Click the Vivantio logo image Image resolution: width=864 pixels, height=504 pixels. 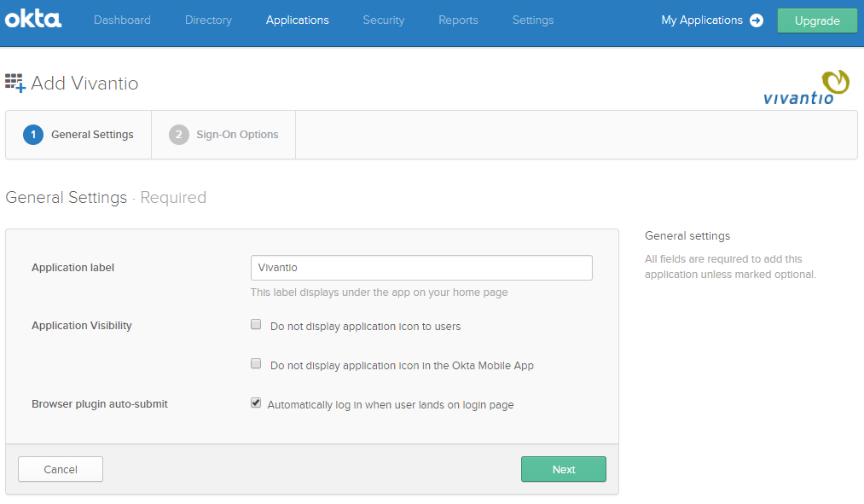pos(806,88)
